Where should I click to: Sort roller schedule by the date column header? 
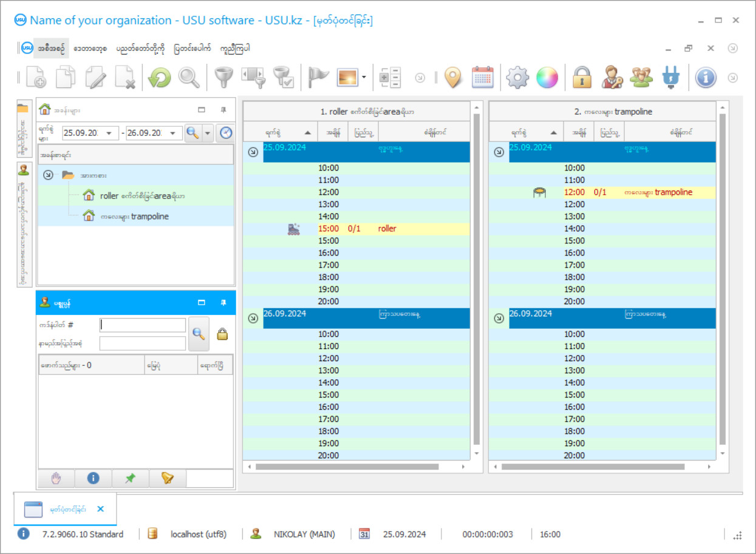click(x=281, y=132)
